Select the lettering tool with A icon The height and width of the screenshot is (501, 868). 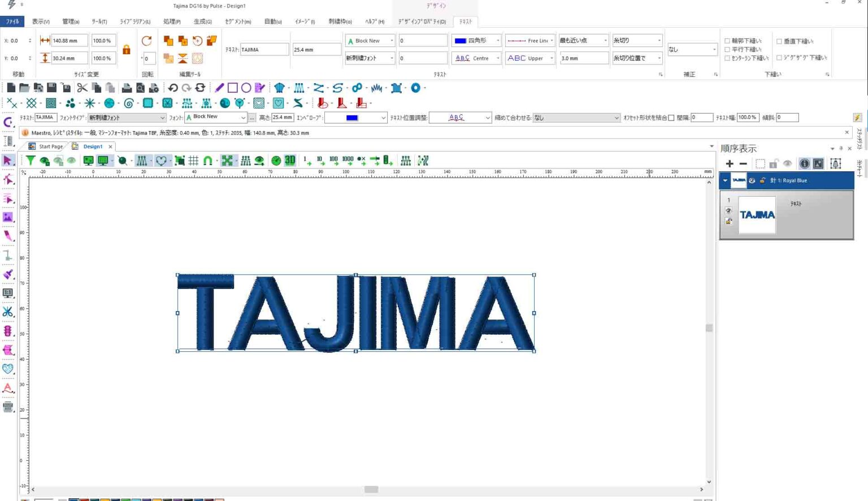pos(7,388)
